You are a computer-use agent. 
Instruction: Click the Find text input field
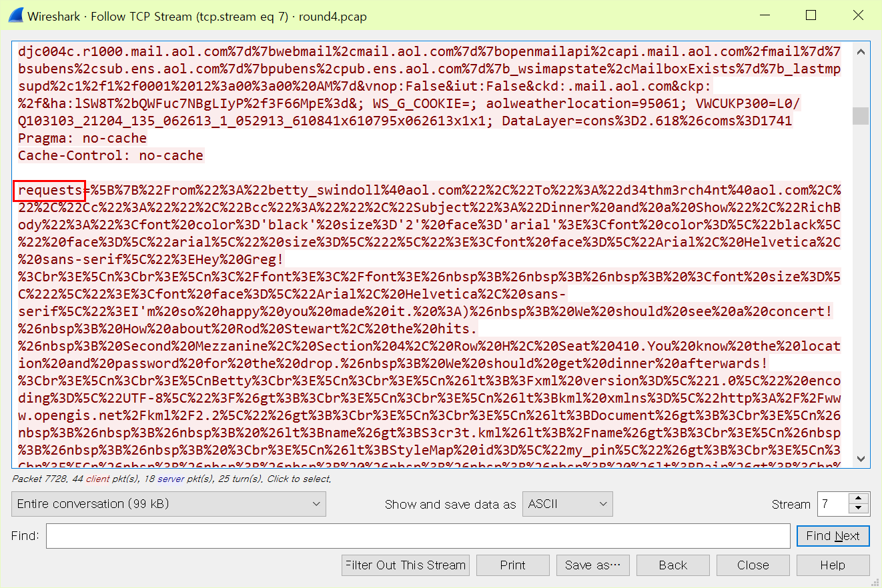click(418, 536)
